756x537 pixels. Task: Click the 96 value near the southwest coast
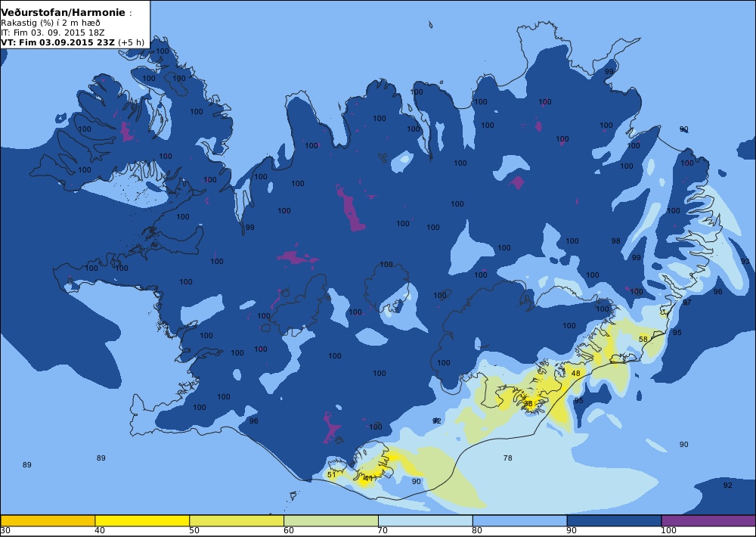253,421
